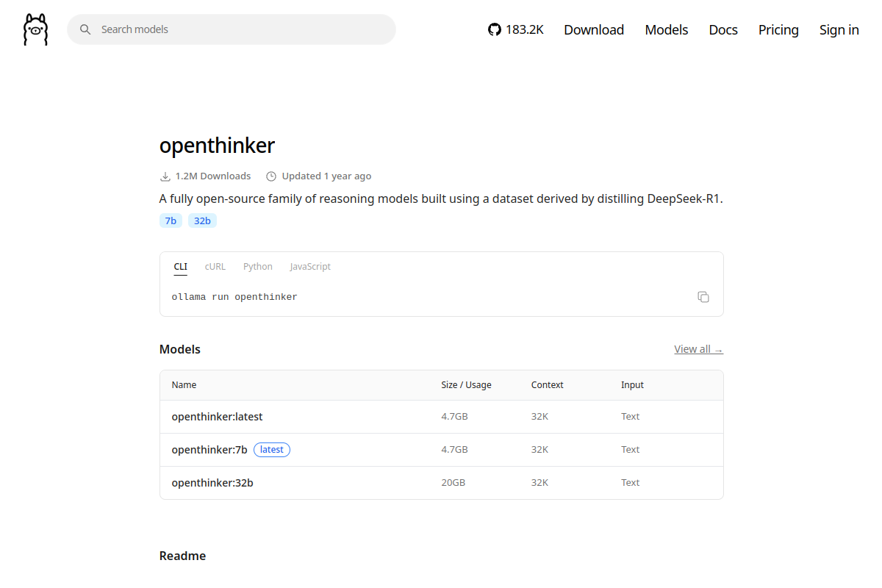Image resolution: width=882 pixels, height=588 pixels.
Task: Click the '1.2M Downloads' text
Action: [213, 176]
